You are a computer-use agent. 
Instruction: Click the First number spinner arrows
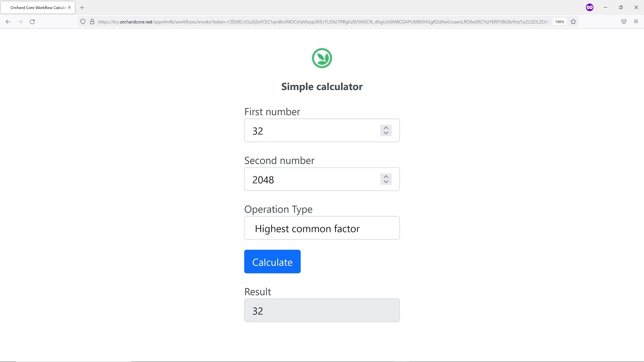tap(386, 130)
